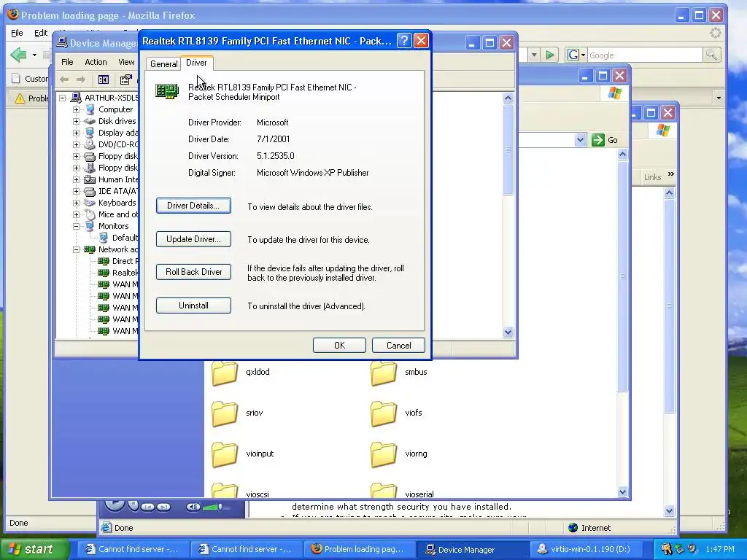Click Firefox green Back arrow button
747x560 pixels.
[x=18, y=55]
